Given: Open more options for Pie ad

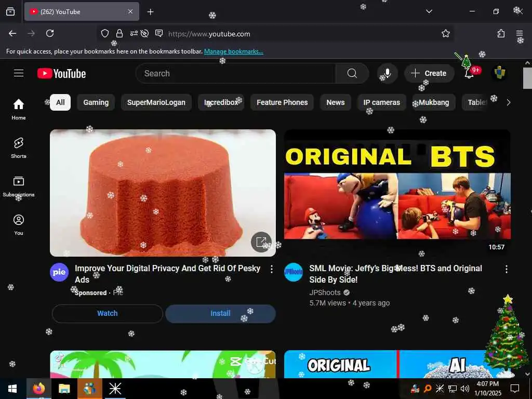Looking at the screenshot, I should click(x=271, y=269).
